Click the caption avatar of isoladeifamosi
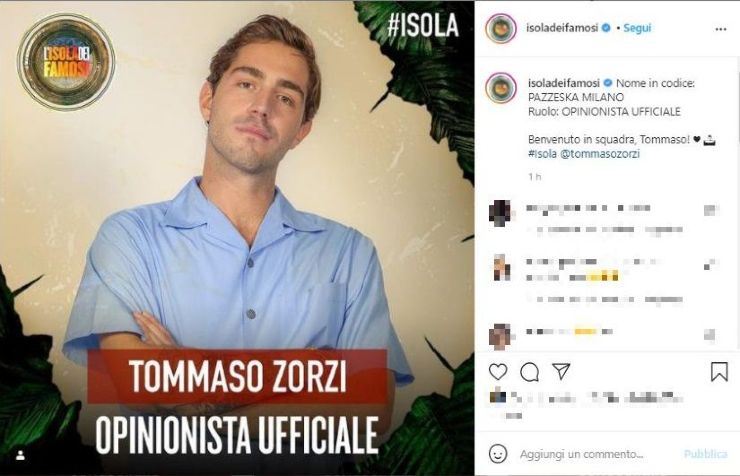The width and height of the screenshot is (740, 476). tap(501, 88)
